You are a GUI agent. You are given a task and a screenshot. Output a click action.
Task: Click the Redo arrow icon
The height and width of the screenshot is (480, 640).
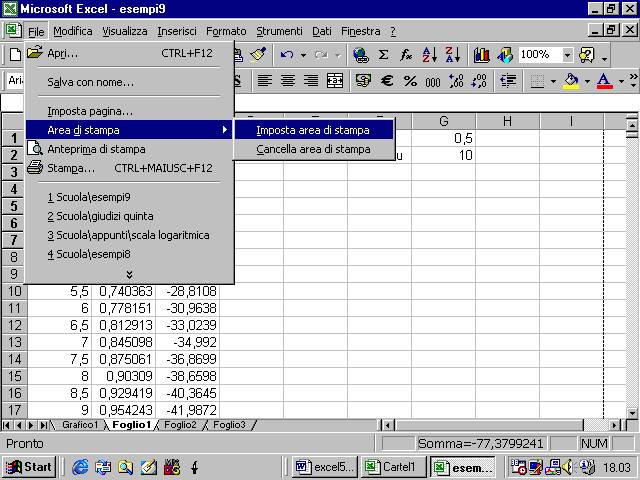pos(321,54)
